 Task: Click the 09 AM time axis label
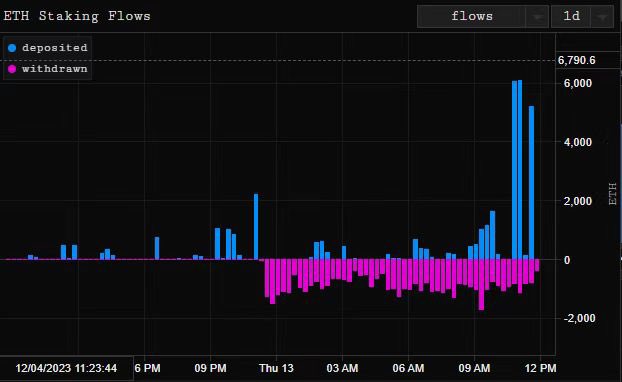474,369
